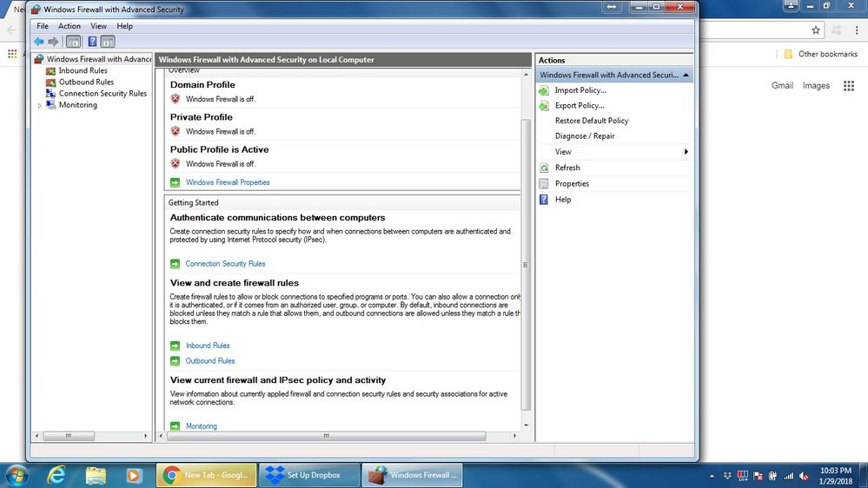This screenshot has width=868, height=488.
Task: Click the Back arrow in the toolbar
Action: click(x=38, y=42)
